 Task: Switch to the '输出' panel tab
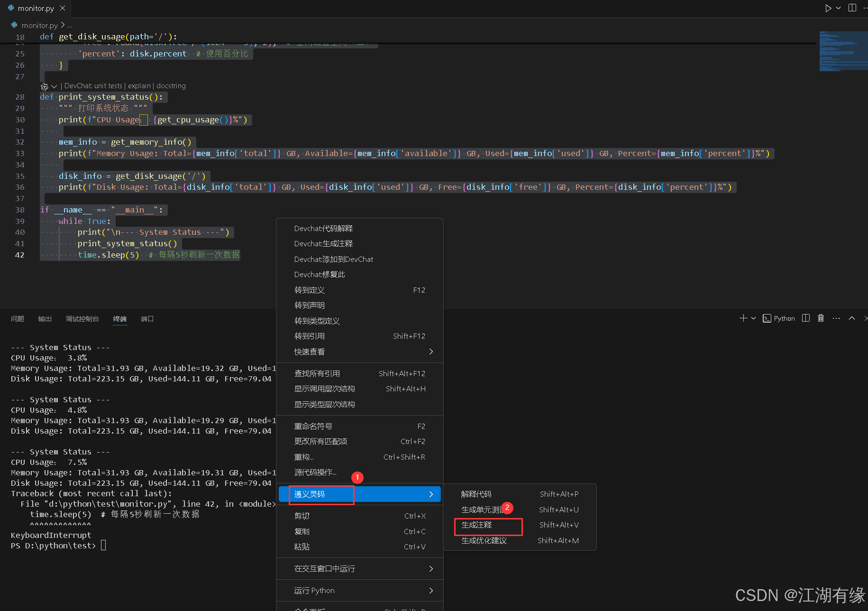point(45,319)
